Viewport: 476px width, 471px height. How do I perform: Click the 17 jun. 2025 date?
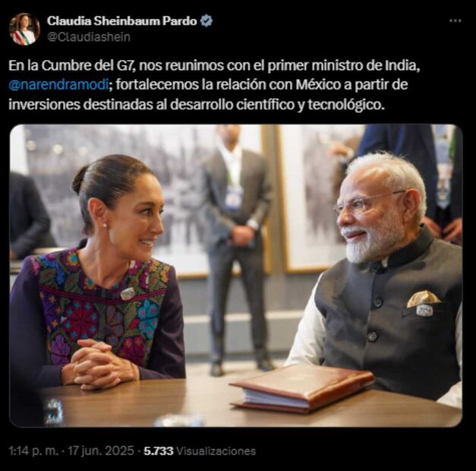(101, 450)
